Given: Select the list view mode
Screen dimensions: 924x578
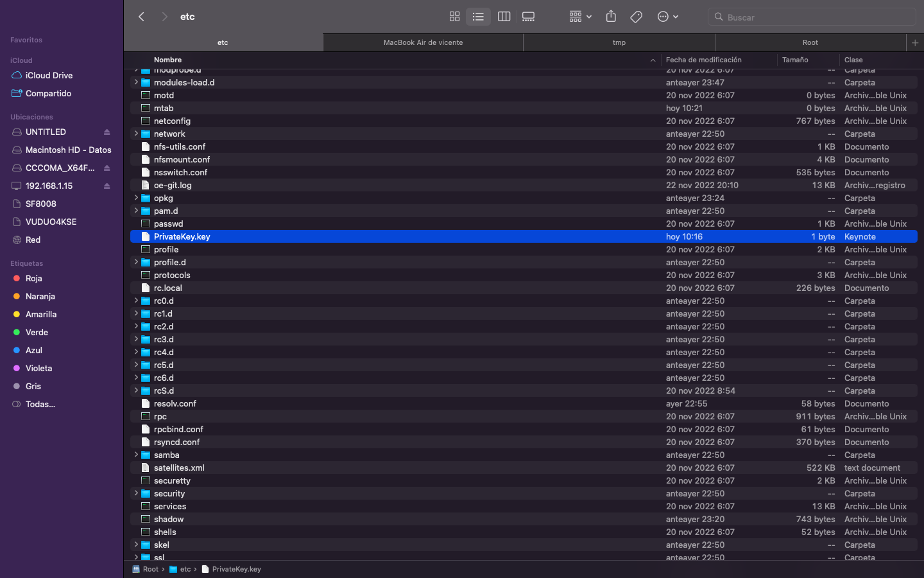Looking at the screenshot, I should (478, 17).
